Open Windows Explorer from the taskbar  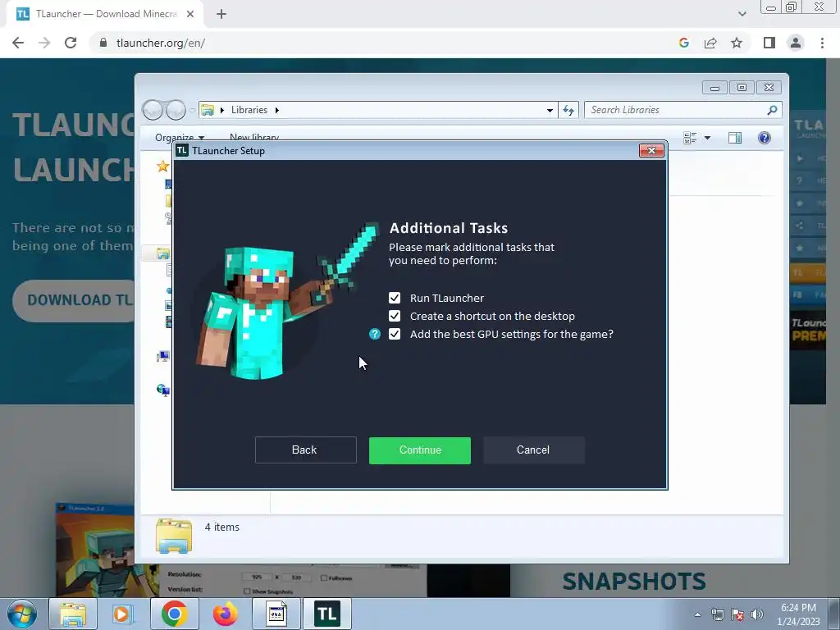(x=73, y=614)
